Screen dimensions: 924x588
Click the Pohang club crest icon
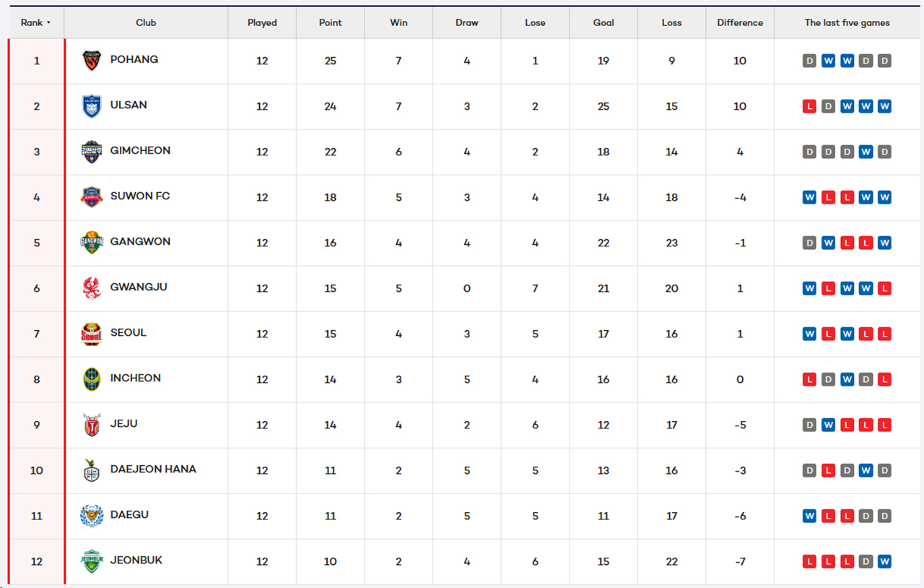(92, 61)
